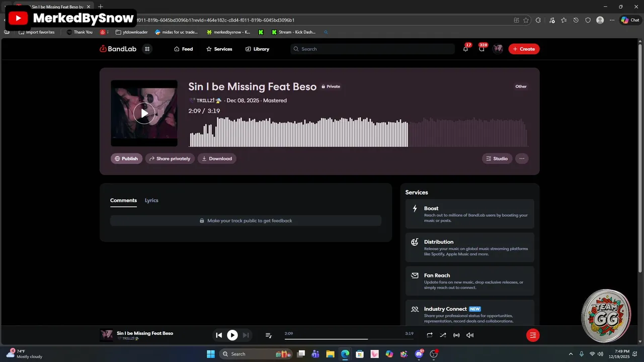
Task: Open File Explorer from taskbar
Action: [330, 354]
